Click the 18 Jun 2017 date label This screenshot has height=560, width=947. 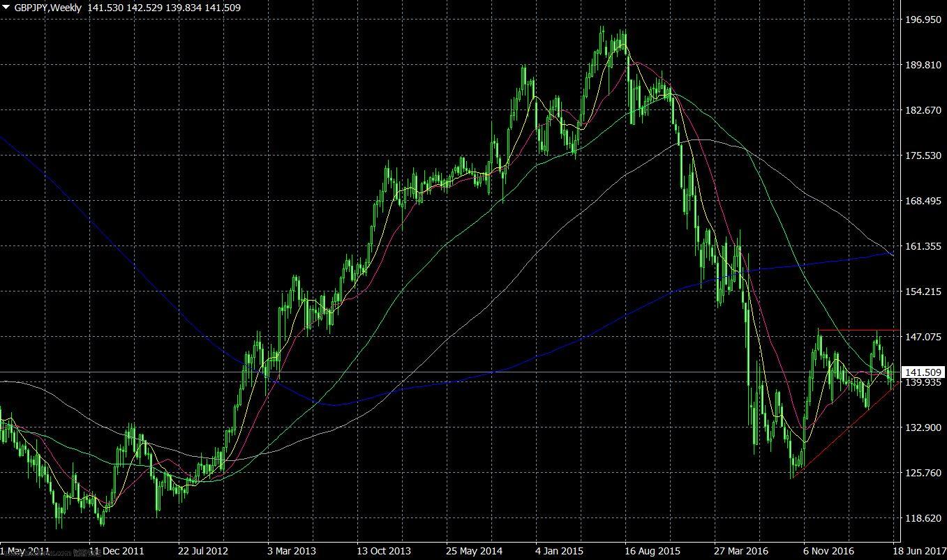point(919,551)
